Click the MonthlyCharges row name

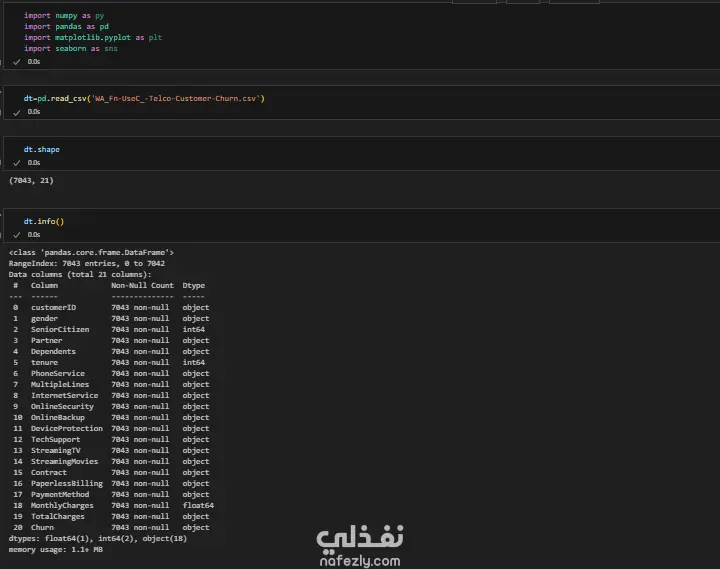[x=62, y=506]
